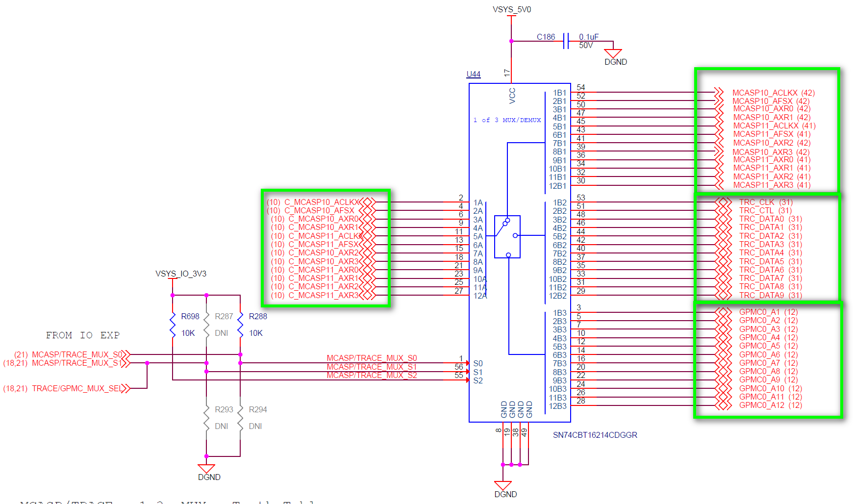Click the VSYS_5V0 power net label
This screenshot has width=853, height=504.
tap(512, 9)
